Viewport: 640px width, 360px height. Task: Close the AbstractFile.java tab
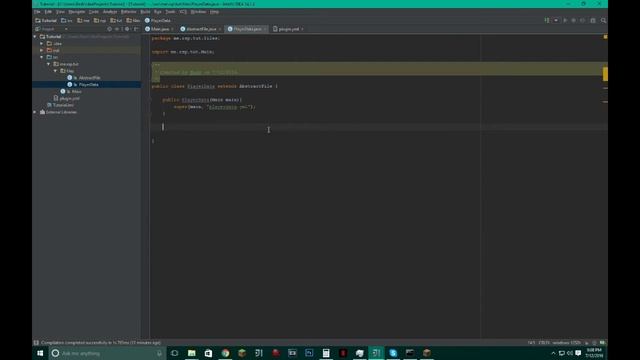click(x=220, y=29)
